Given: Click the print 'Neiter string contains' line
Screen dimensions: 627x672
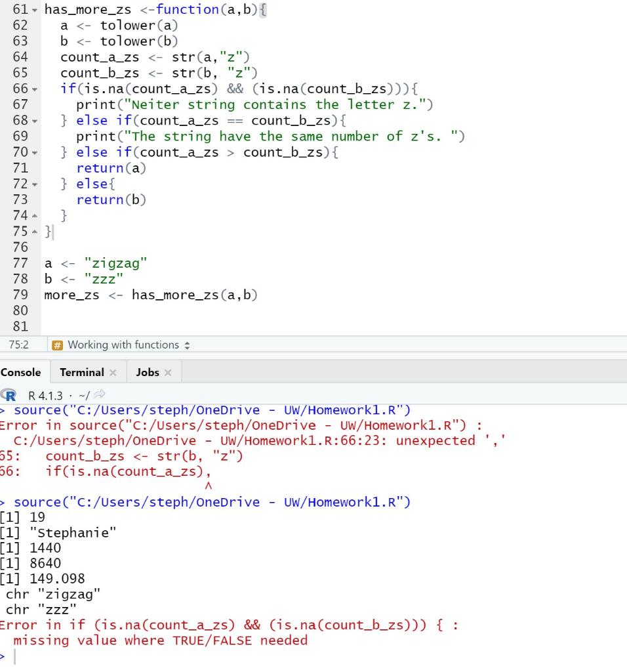Looking at the screenshot, I should tap(254, 104).
